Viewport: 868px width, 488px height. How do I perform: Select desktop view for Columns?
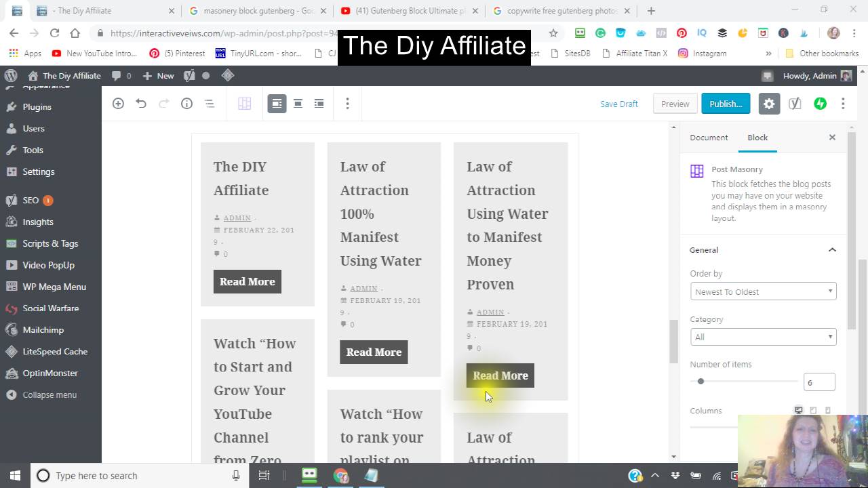click(x=798, y=411)
